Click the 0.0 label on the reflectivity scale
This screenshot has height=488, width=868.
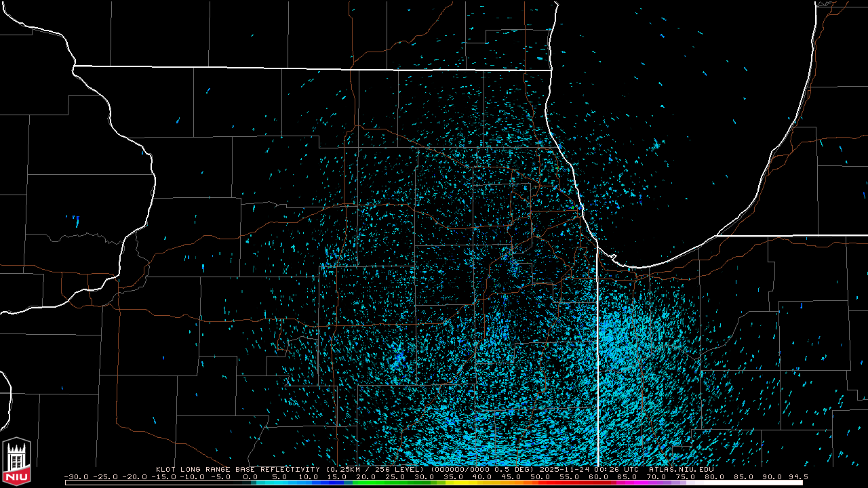(x=250, y=476)
